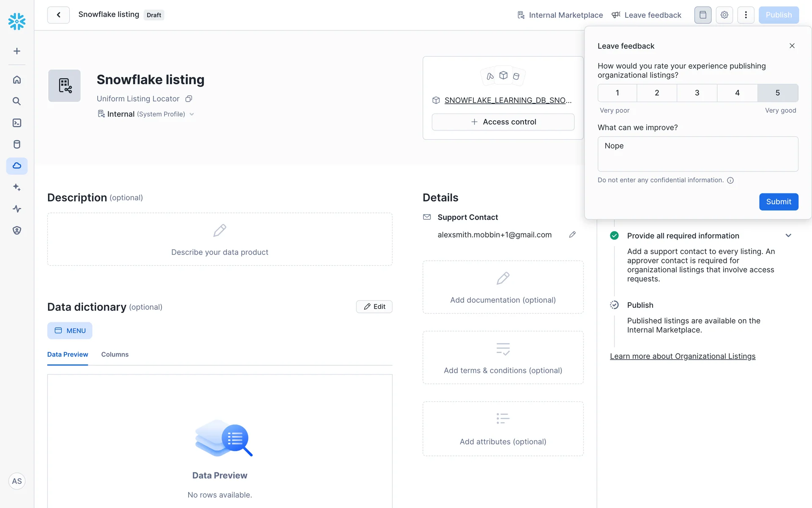Viewport: 812px width, 508px height.
Task: Select rating 1 Very poor
Action: [x=617, y=93]
